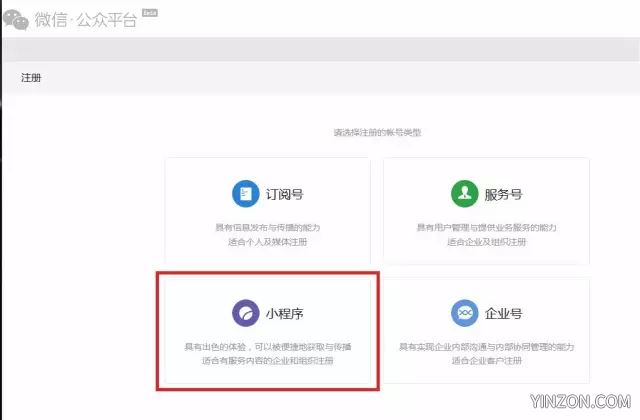Click 服务号 description 适合企业及组织注册
This screenshot has width=640, height=420.
[487, 242]
